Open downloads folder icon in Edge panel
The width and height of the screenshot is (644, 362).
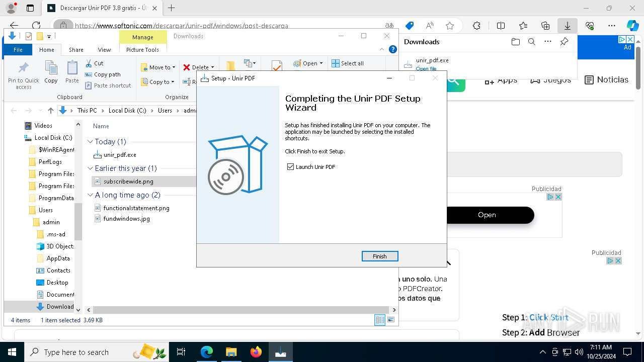(x=515, y=42)
